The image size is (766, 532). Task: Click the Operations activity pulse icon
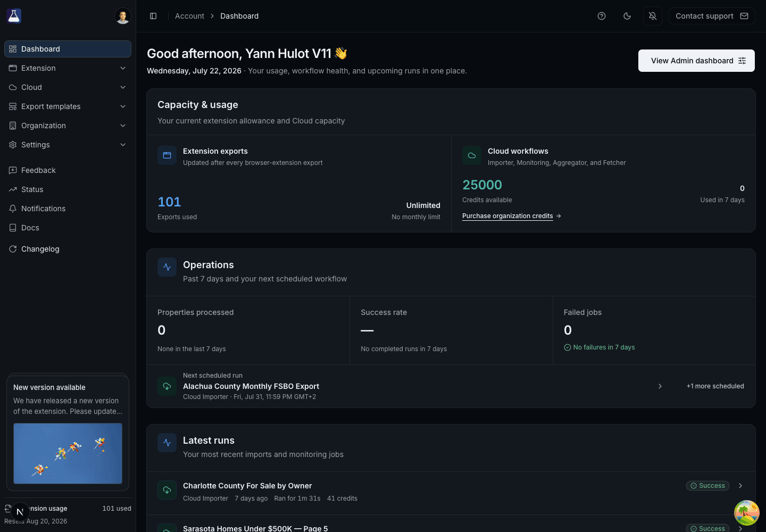point(167,267)
